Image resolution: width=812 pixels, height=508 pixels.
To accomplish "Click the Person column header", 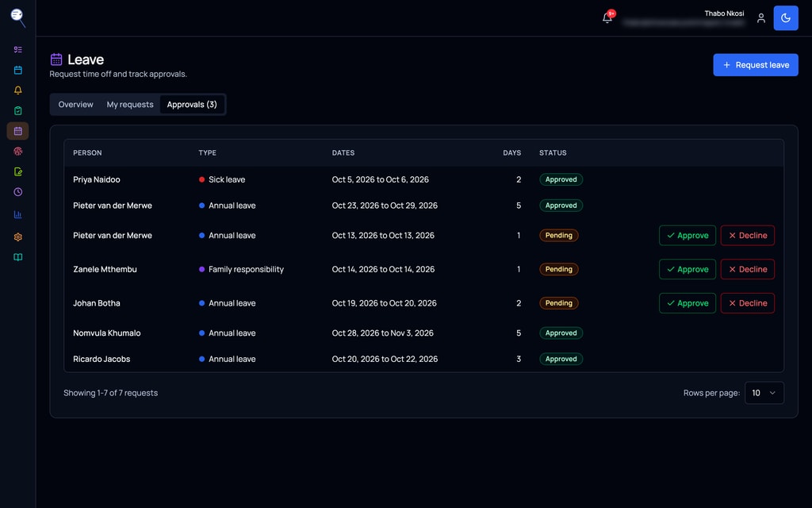I will (x=87, y=153).
